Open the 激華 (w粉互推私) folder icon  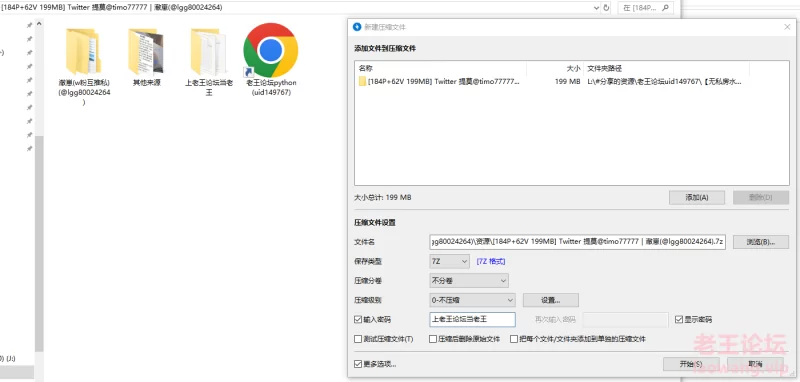(83, 52)
